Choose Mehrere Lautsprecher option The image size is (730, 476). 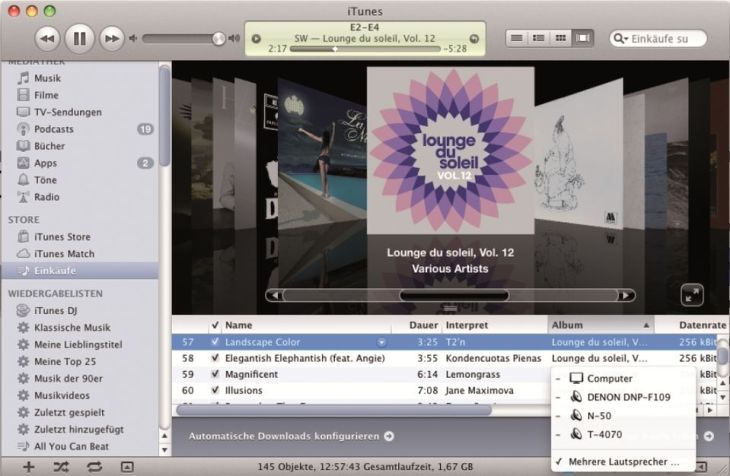click(623, 462)
